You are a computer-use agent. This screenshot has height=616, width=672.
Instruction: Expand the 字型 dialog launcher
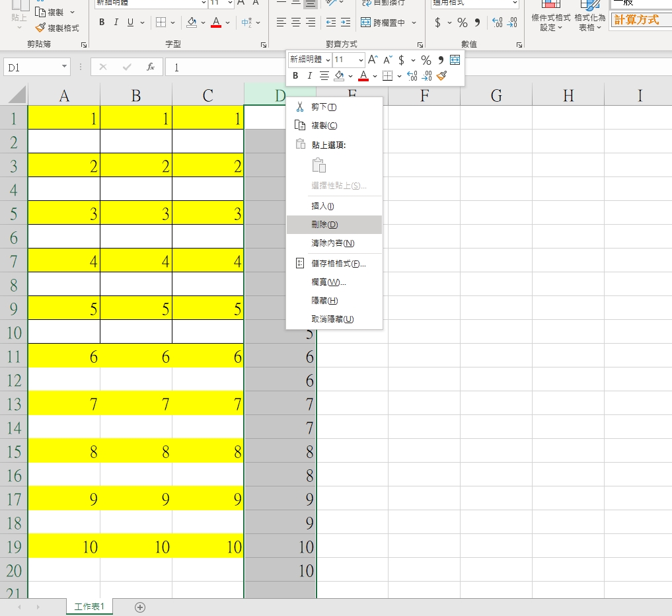coord(264,44)
